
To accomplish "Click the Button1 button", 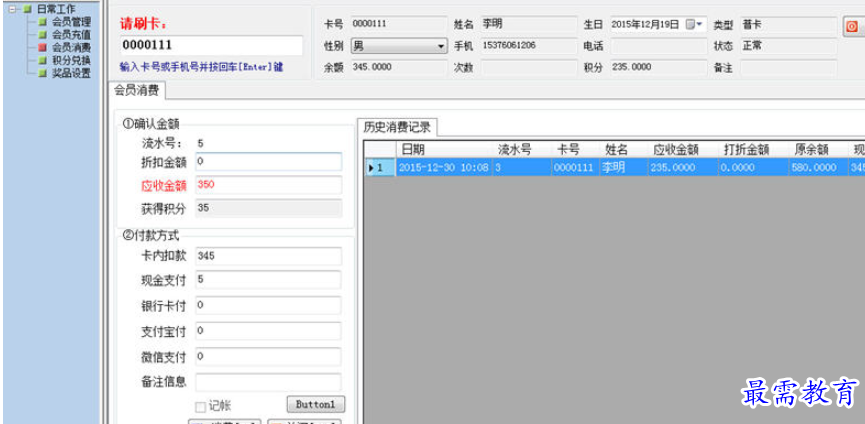I will (316, 404).
